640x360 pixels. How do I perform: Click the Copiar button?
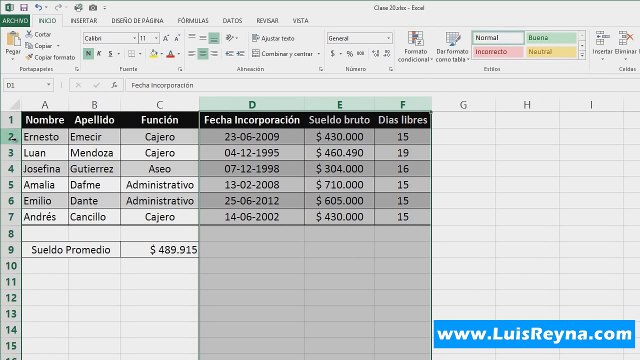click(x=38, y=46)
